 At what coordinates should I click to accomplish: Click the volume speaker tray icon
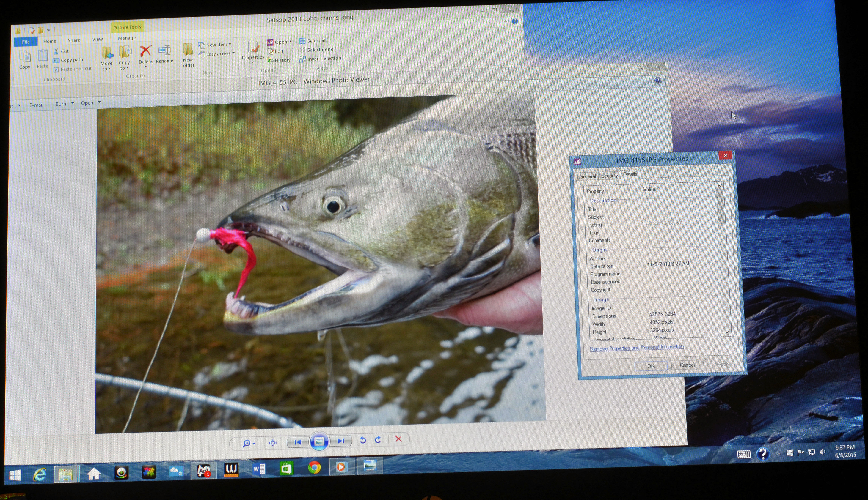click(x=823, y=452)
